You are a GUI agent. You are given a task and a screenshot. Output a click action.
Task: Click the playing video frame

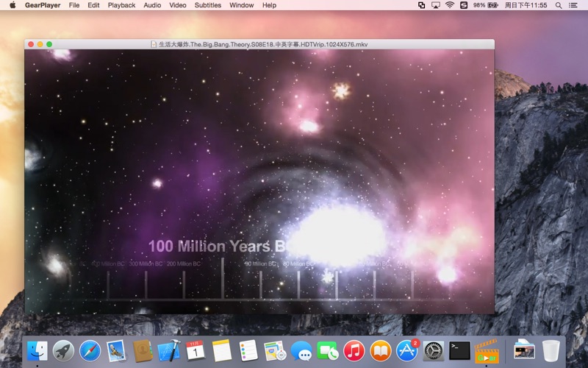coord(259,181)
